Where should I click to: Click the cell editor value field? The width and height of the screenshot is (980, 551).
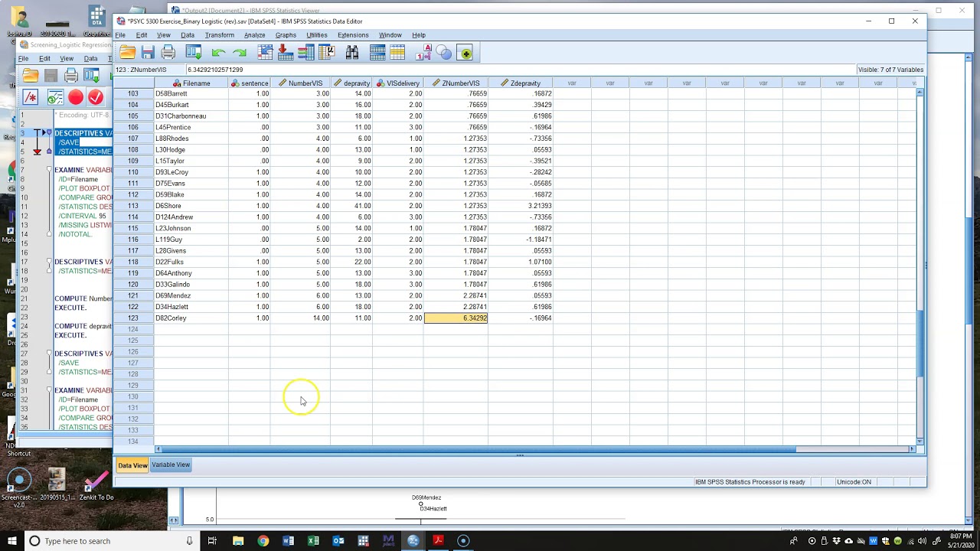point(521,70)
